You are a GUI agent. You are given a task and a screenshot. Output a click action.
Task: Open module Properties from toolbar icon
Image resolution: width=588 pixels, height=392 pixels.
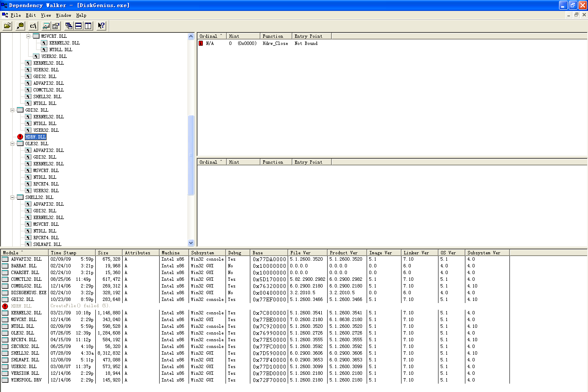point(56,26)
